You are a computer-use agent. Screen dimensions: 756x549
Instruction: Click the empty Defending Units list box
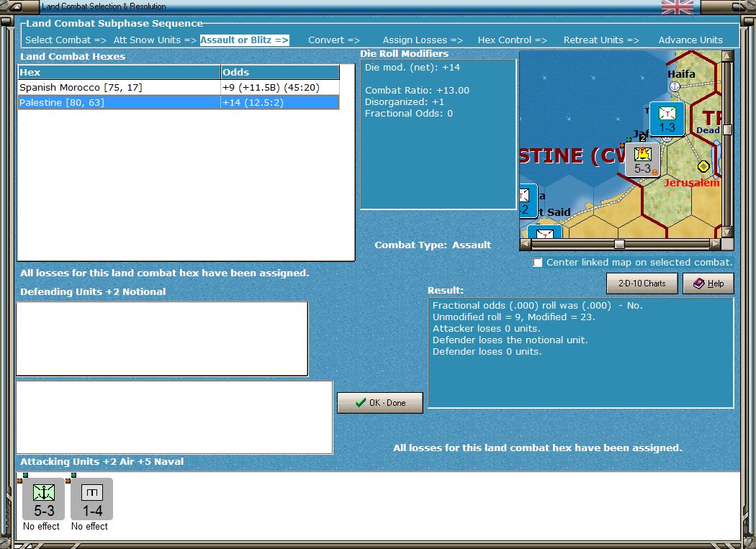coord(162,339)
